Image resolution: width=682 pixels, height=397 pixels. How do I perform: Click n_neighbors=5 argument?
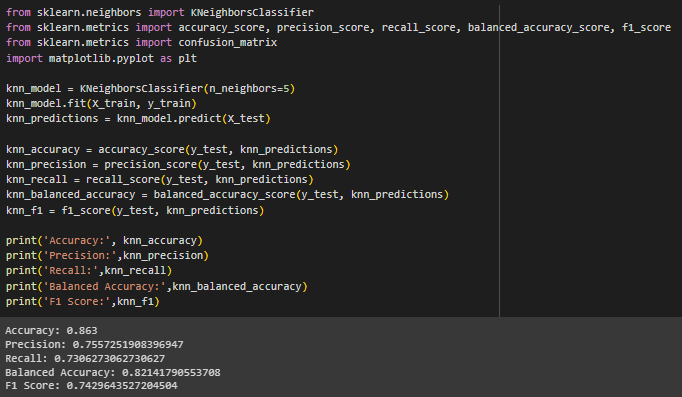pos(249,89)
